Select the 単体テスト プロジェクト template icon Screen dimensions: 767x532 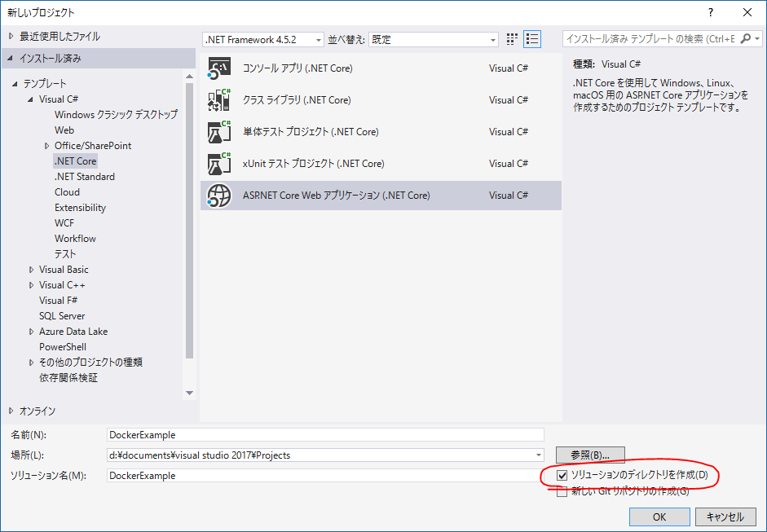pyautogui.click(x=218, y=131)
